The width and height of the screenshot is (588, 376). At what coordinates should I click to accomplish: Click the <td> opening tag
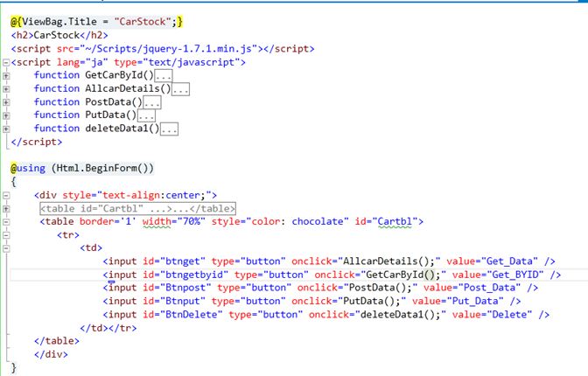pos(91,248)
